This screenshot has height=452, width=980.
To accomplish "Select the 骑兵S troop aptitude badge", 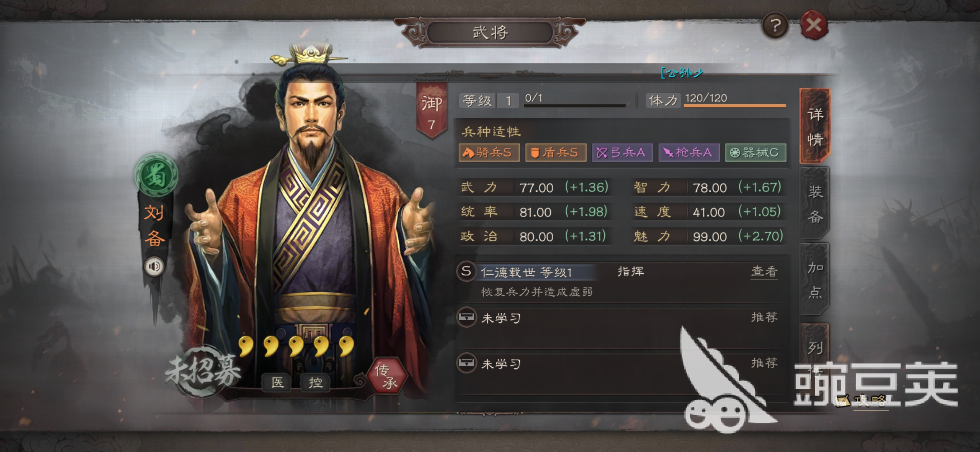I will pyautogui.click(x=489, y=152).
